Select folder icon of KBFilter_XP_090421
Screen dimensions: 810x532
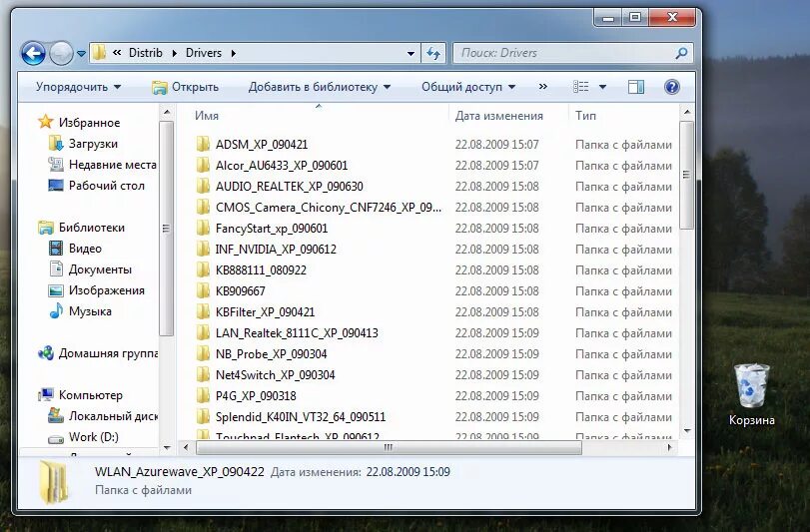203,312
